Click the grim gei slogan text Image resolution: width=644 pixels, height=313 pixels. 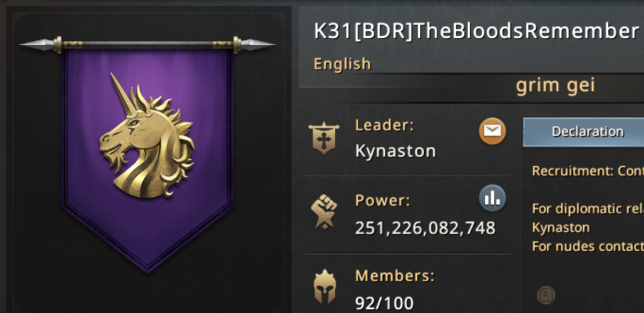pos(555,86)
